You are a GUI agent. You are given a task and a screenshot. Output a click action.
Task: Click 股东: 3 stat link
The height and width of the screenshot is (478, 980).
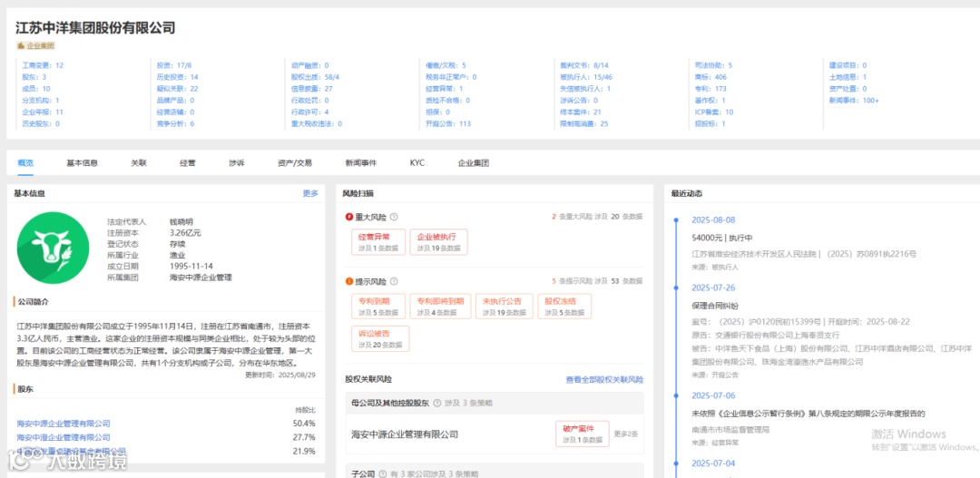tap(34, 77)
